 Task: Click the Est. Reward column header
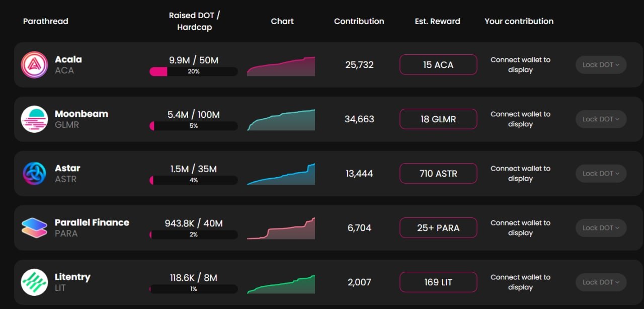point(438,21)
